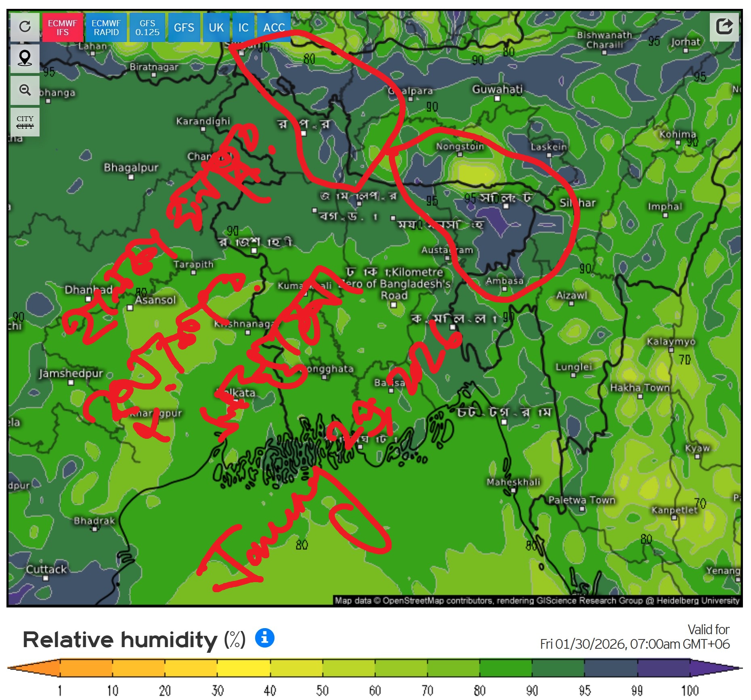
Task: Click the share icon at top right
Action: (x=724, y=27)
